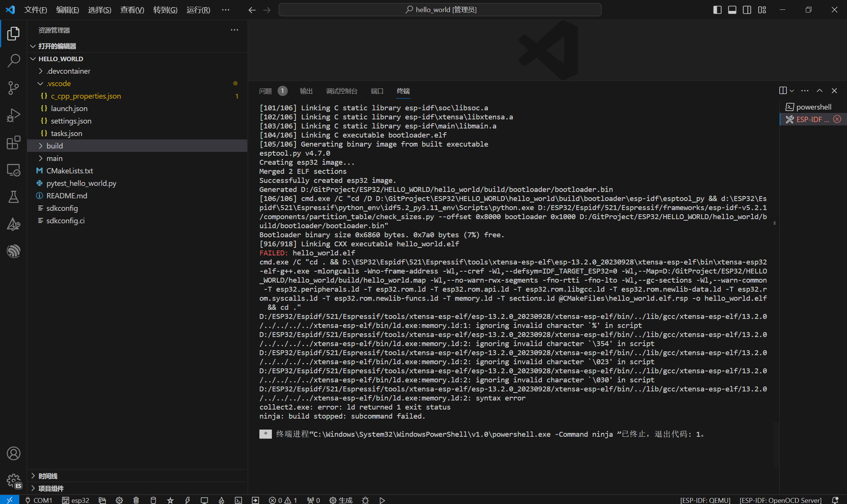Open the Run and Debug view
This screenshot has width=847, height=504.
coord(13,115)
